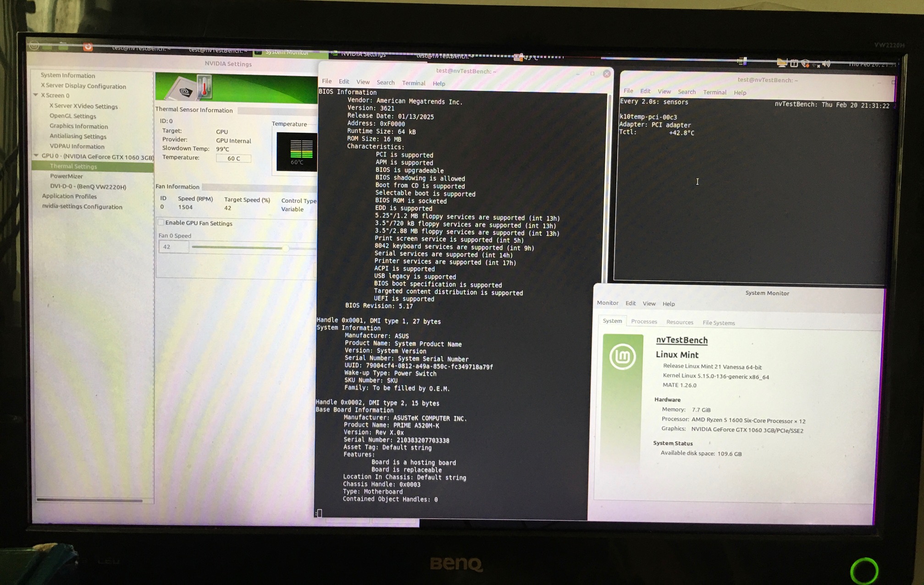Viewport: 924px width, 585px height.
Task: Select the System tab in System Monitor
Action: point(612,321)
